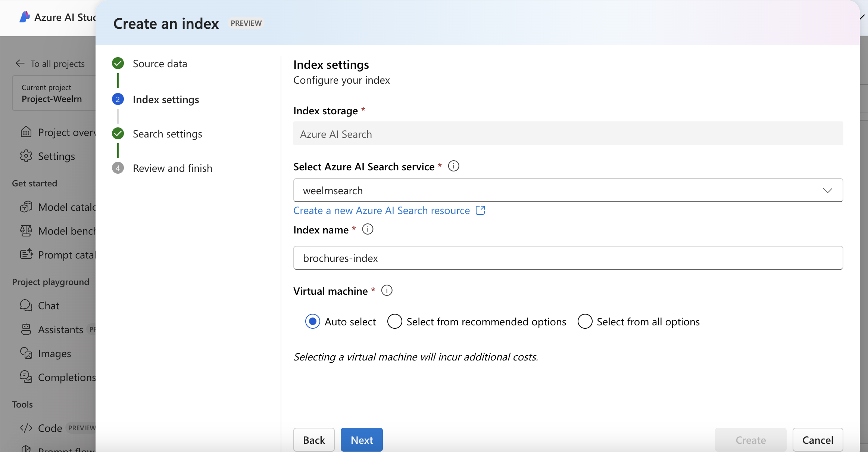
Task: Select the Auto select radio button
Action: [x=312, y=321]
